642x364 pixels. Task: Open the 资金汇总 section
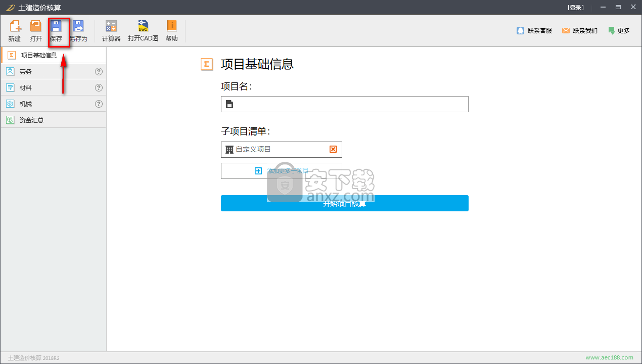click(x=53, y=120)
